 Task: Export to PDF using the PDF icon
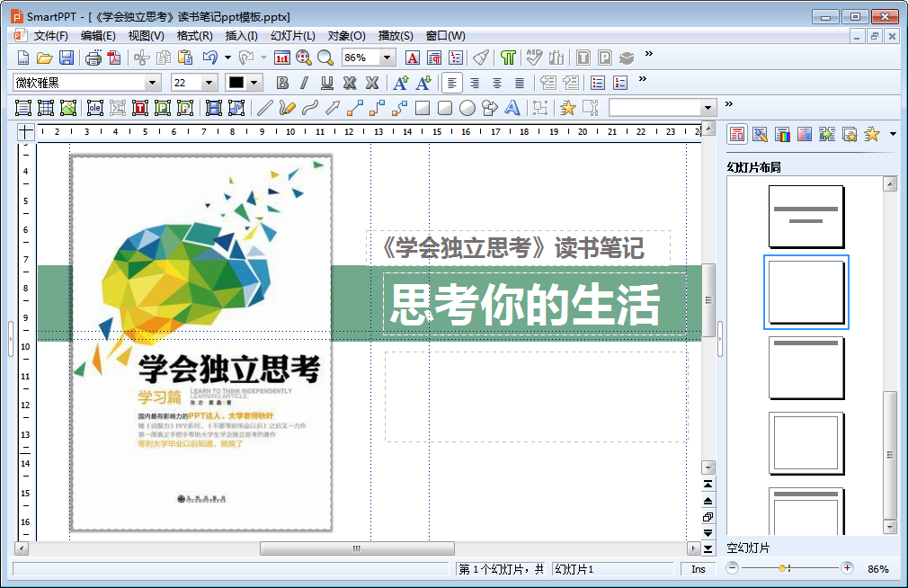click(x=114, y=58)
